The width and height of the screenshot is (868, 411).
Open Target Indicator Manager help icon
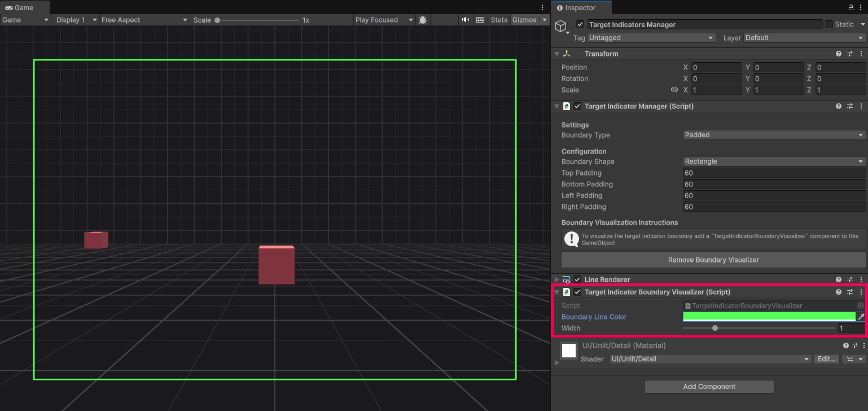click(x=839, y=106)
